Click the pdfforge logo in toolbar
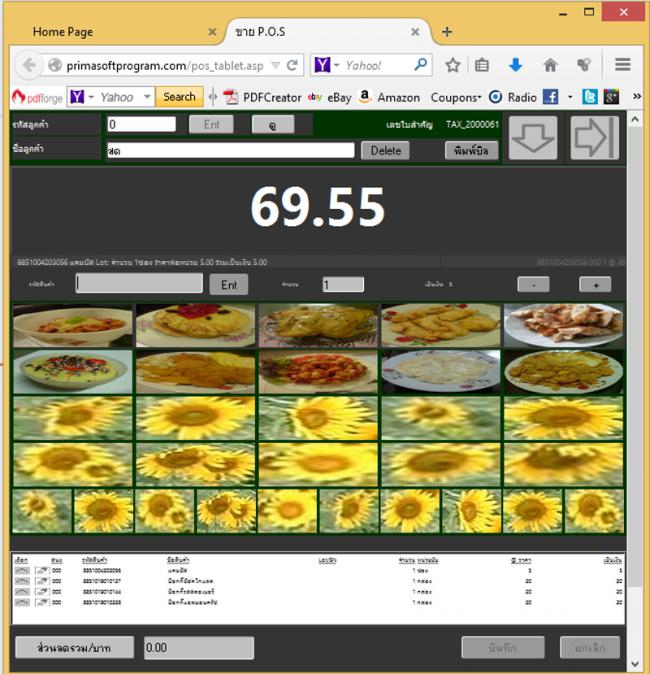 pos(37,98)
